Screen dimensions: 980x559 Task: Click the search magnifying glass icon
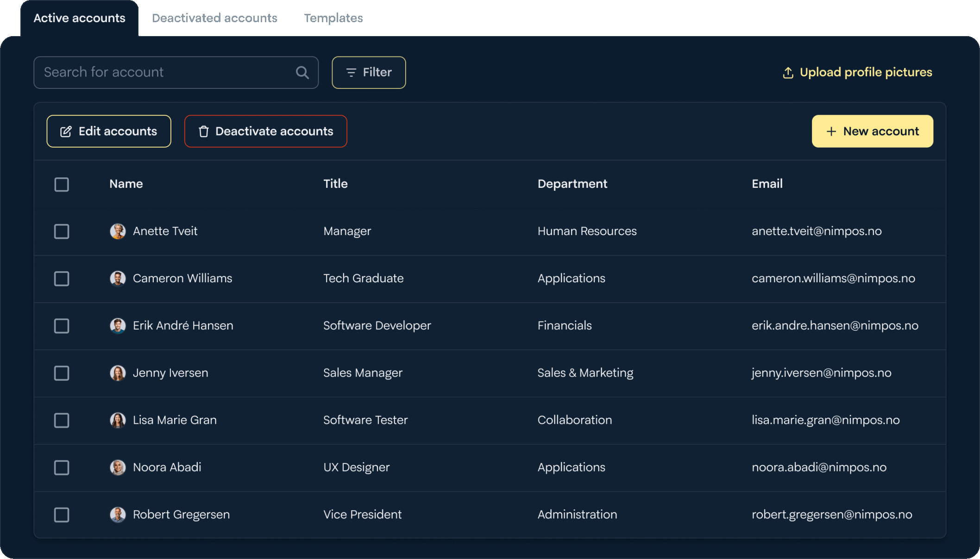coord(302,72)
